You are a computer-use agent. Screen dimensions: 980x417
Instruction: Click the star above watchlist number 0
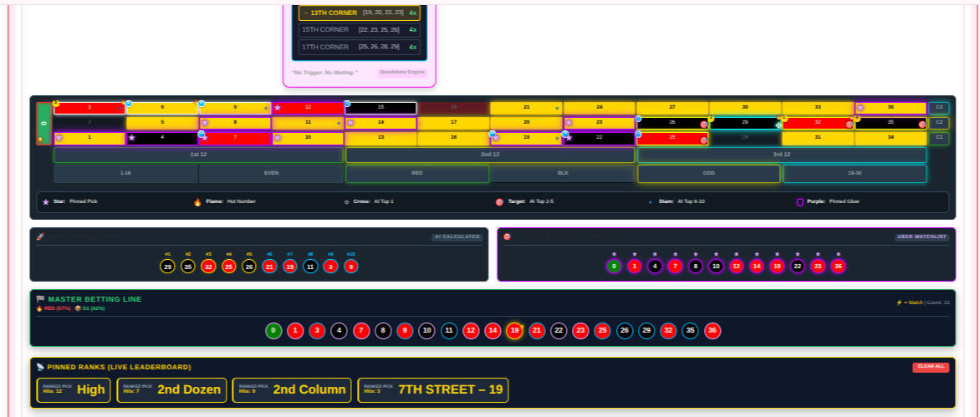614,254
